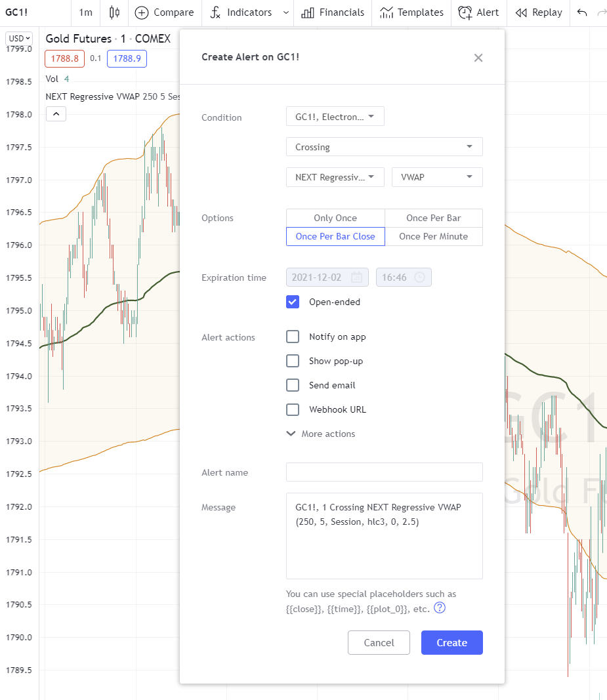Tick the Webhook URL checkbox
Image resolution: width=607 pixels, height=700 pixels.
[293, 409]
